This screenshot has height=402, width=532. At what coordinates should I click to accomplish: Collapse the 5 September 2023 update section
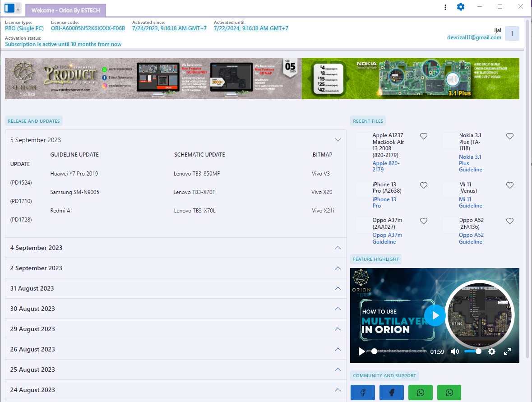click(x=338, y=140)
